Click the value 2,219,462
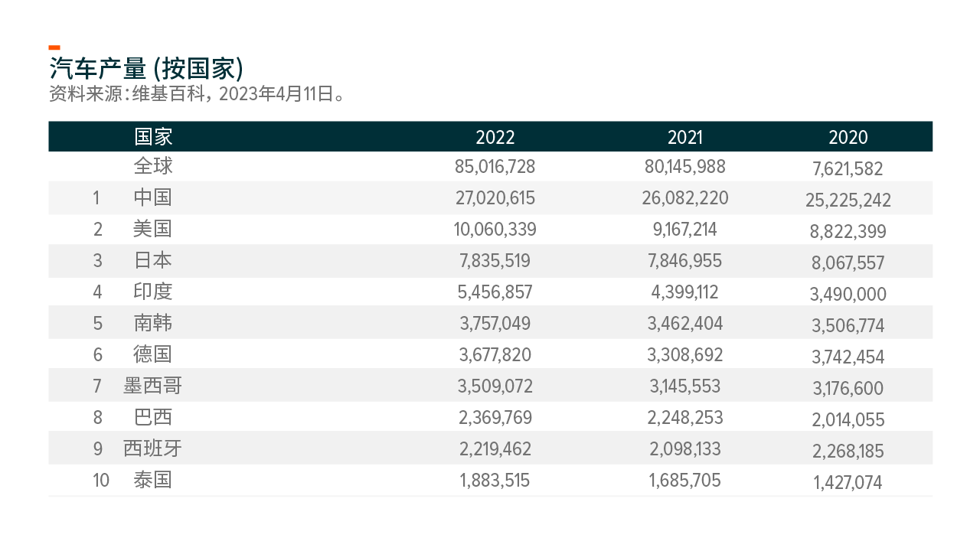 click(x=495, y=449)
